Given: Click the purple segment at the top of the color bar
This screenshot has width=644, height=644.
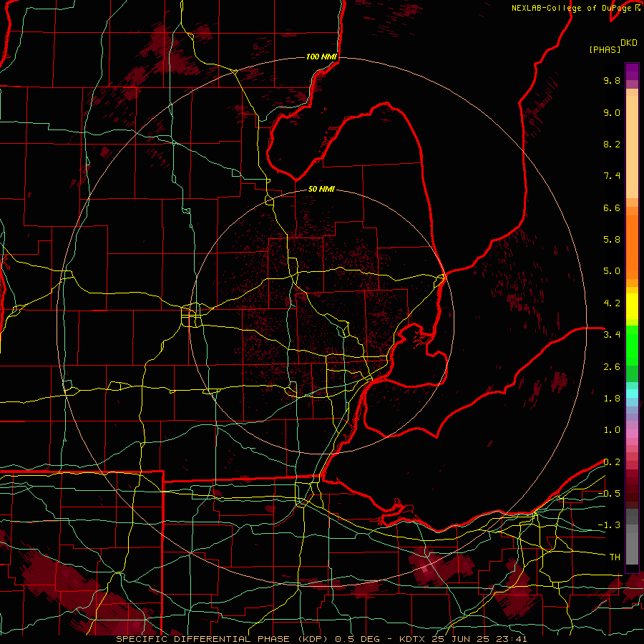Looking at the screenshot, I should [x=632, y=72].
